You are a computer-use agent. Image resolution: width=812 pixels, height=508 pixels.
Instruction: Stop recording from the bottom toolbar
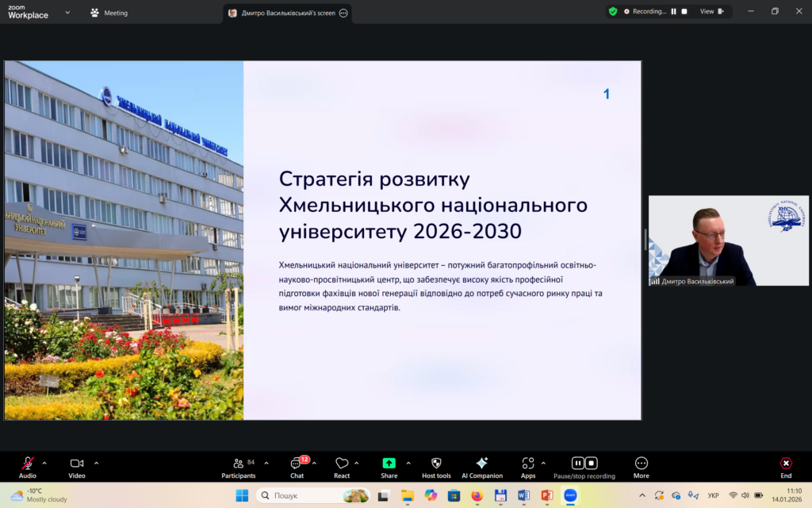[x=592, y=463]
